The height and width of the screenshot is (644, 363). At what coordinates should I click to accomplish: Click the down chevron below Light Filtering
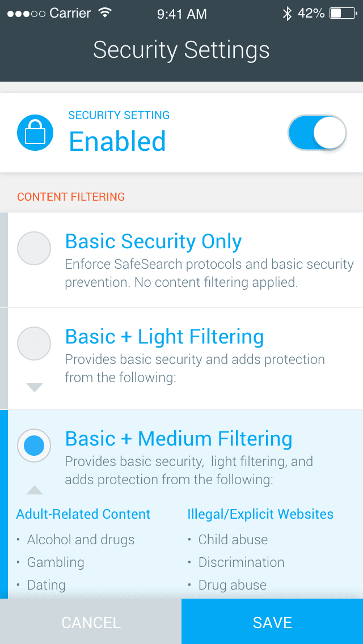[34, 388]
